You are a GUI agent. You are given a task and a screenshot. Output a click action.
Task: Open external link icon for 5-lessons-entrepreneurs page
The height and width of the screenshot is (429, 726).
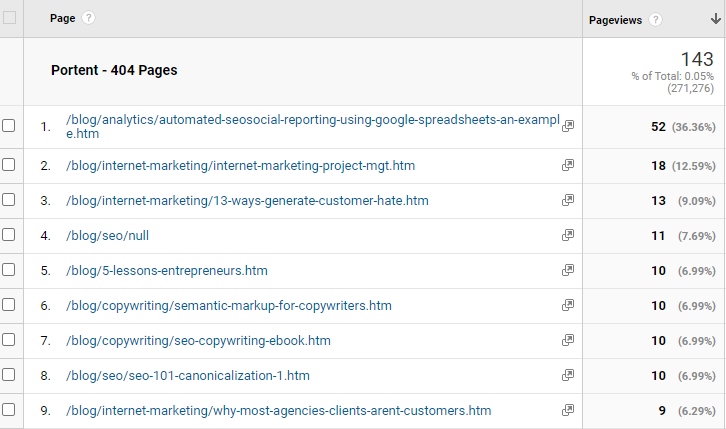(568, 270)
